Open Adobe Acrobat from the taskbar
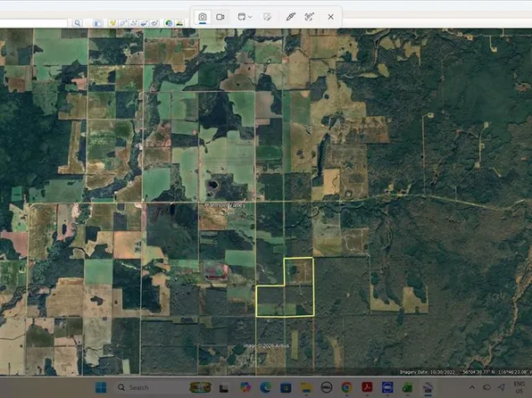Image resolution: width=532 pixels, height=398 pixels. [367, 387]
